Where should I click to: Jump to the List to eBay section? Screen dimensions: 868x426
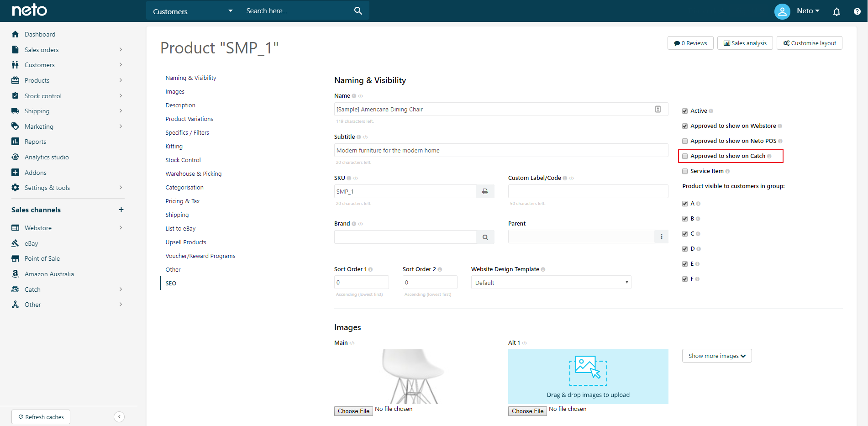[180, 229]
